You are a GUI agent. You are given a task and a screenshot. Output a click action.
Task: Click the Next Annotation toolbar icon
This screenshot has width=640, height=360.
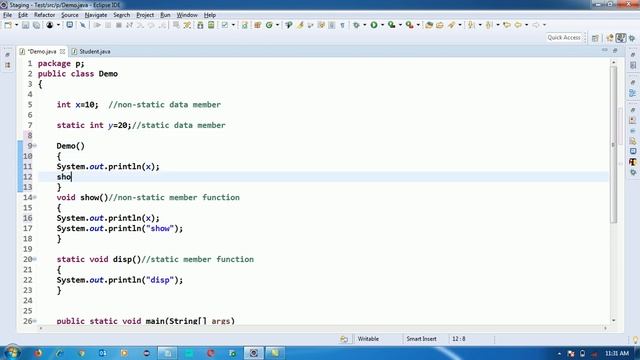(x=471, y=25)
